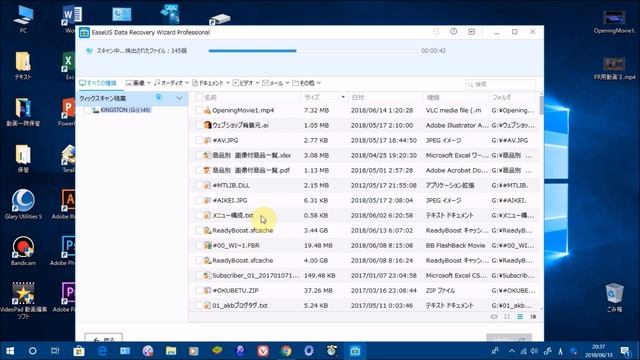Collapse the クイックスキャン結果 chevron
This screenshot has width=640, height=360.
coord(179,98)
